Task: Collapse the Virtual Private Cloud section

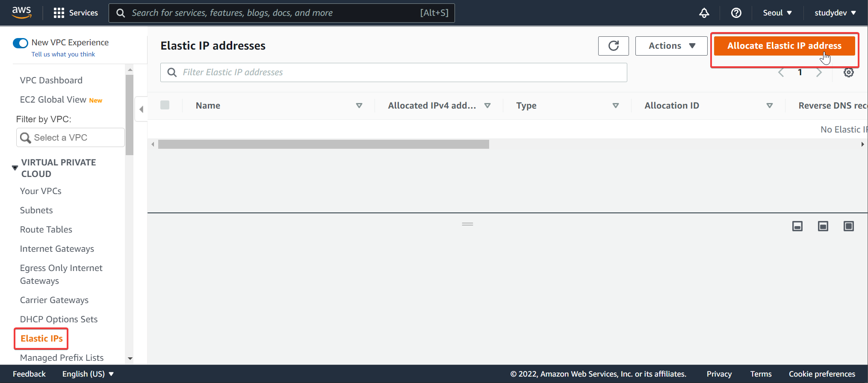Action: 15,168
